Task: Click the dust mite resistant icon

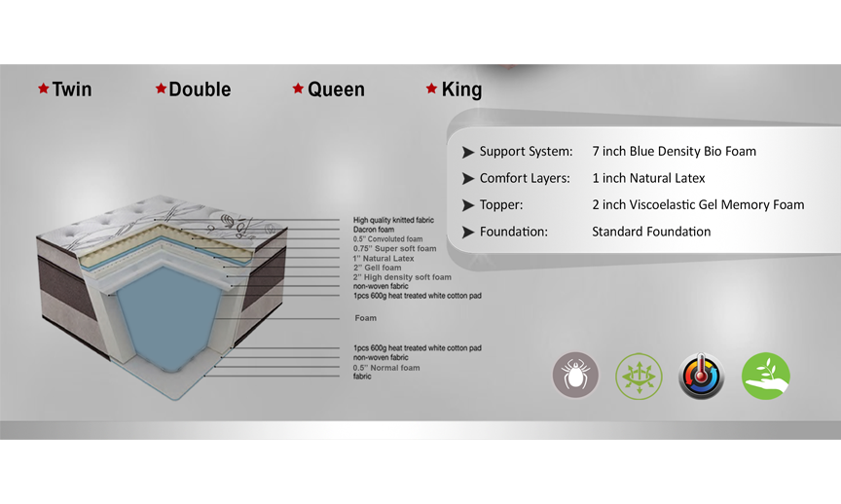Action: 575,376
